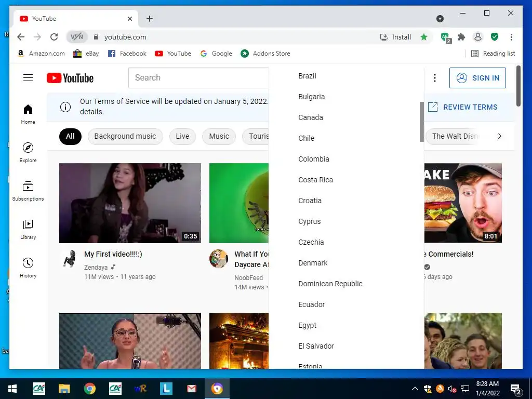Choose Dominican Republic from country list
The image size is (532, 399).
point(346,284)
